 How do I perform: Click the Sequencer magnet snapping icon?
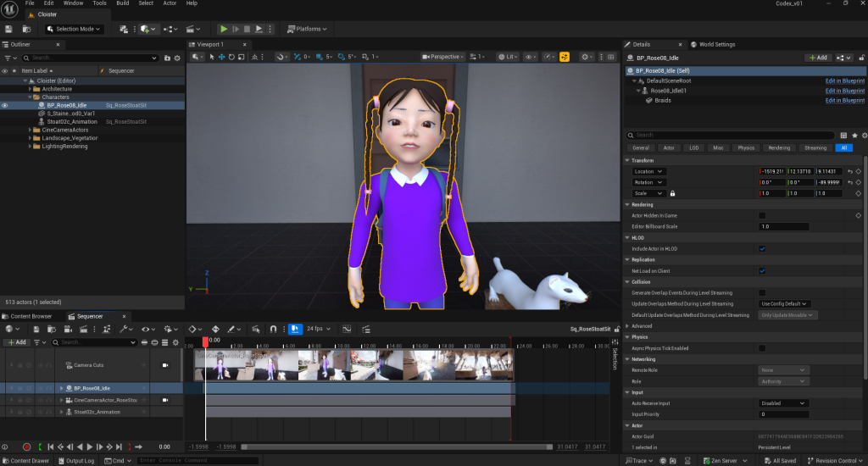click(273, 329)
